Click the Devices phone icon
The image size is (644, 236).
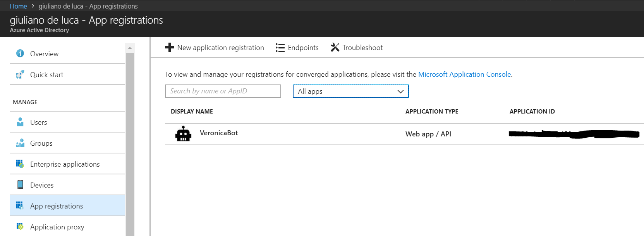tap(20, 185)
